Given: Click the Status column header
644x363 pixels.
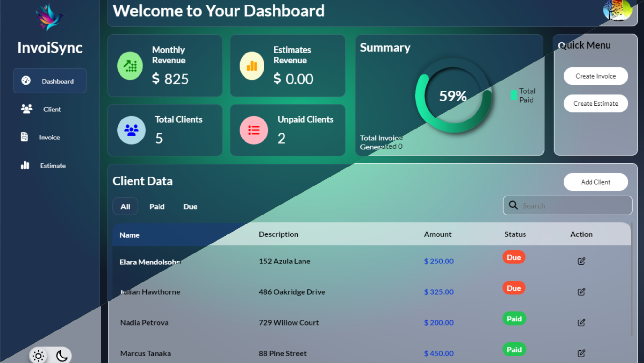Looking at the screenshot, I should pos(515,234).
